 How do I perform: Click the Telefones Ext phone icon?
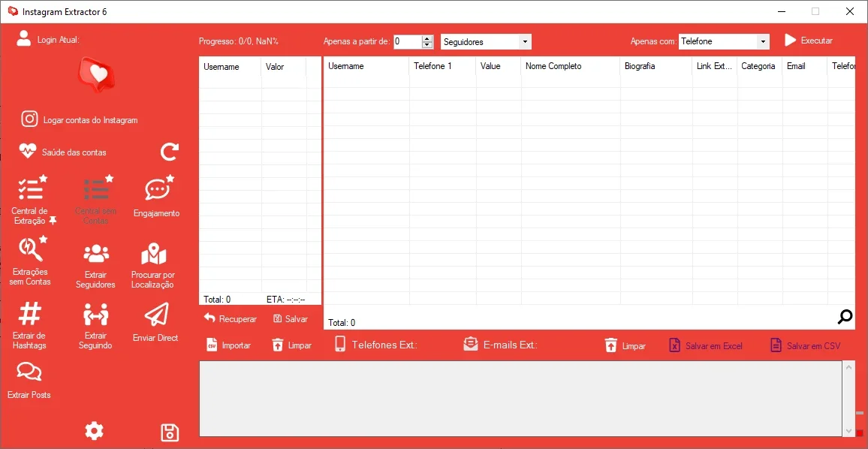pyautogui.click(x=340, y=345)
